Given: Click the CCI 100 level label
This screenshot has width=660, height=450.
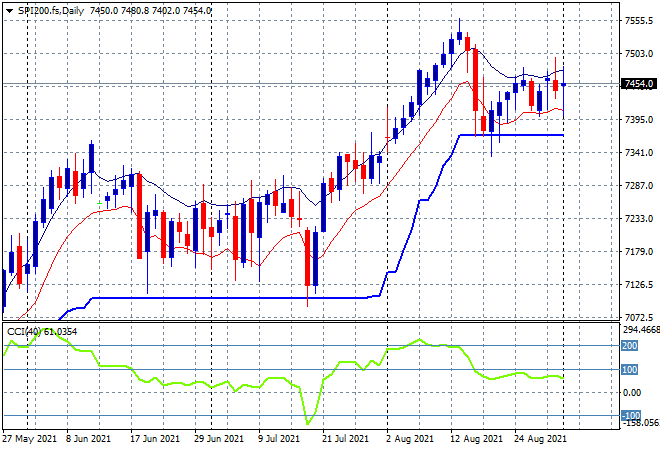Looking at the screenshot, I should tap(630, 370).
